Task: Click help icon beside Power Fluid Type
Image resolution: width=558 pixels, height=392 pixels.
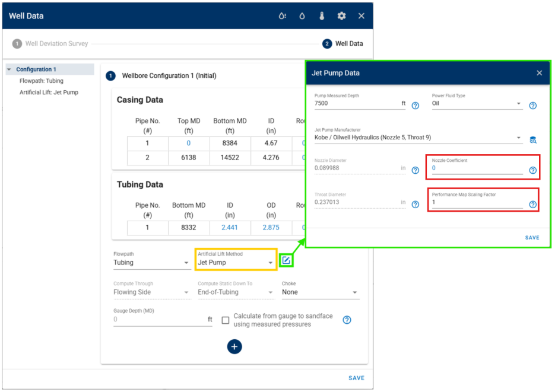Action: pyautogui.click(x=533, y=106)
